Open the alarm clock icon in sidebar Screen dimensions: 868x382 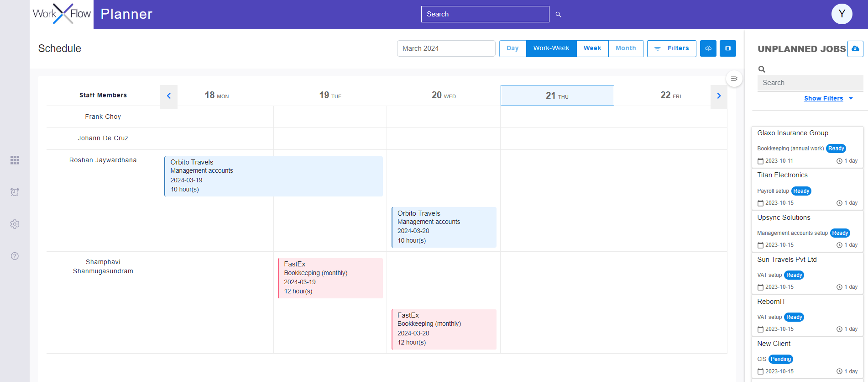(x=15, y=192)
